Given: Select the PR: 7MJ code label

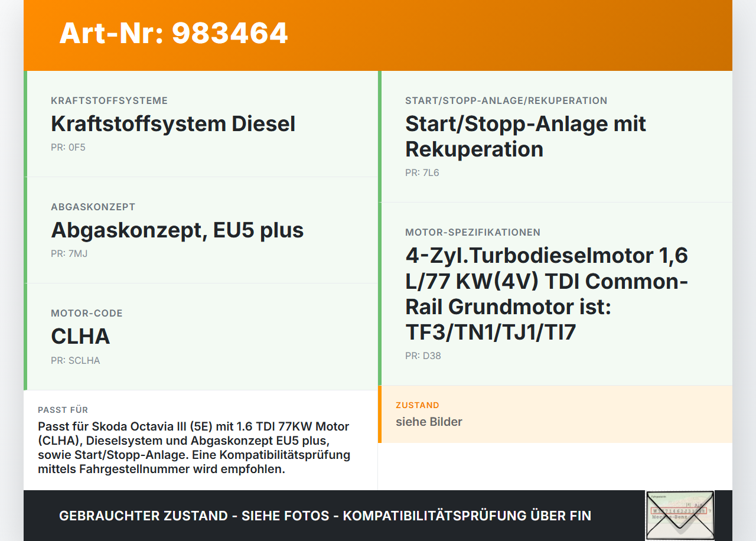Looking at the screenshot, I should click(x=69, y=253).
